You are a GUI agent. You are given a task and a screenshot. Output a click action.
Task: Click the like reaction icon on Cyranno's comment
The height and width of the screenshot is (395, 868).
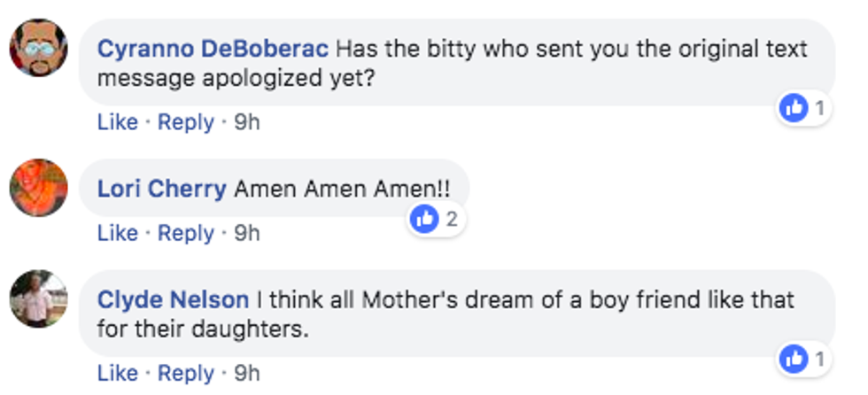click(x=794, y=108)
